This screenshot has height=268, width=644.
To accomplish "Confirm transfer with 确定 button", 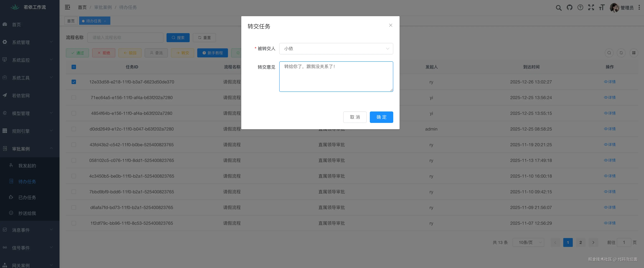I will coord(381,117).
